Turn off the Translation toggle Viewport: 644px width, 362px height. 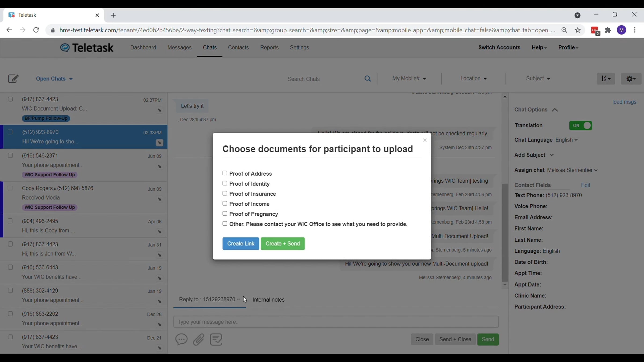pyautogui.click(x=580, y=125)
